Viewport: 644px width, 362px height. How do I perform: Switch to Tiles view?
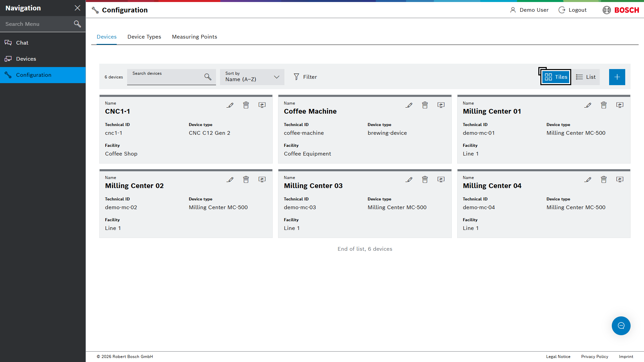(556, 77)
